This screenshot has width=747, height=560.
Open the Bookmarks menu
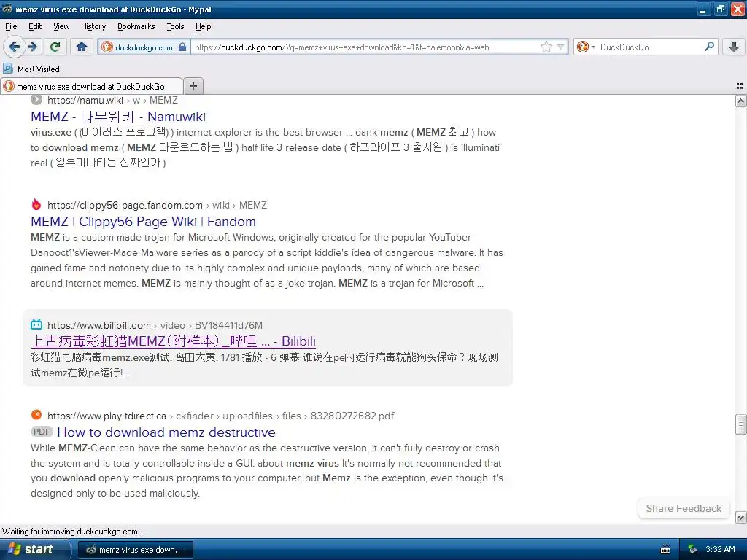coord(136,26)
